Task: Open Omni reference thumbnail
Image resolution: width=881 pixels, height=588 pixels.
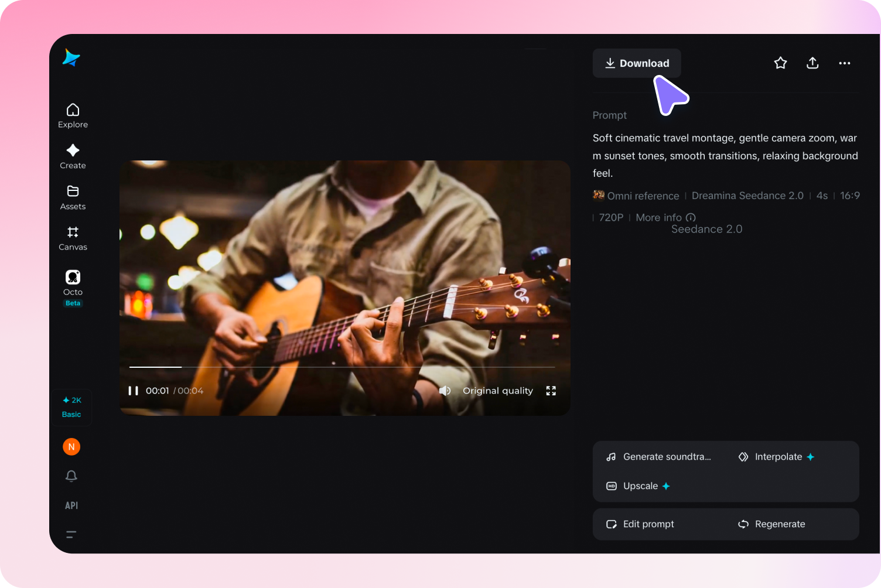Action: 598,195
